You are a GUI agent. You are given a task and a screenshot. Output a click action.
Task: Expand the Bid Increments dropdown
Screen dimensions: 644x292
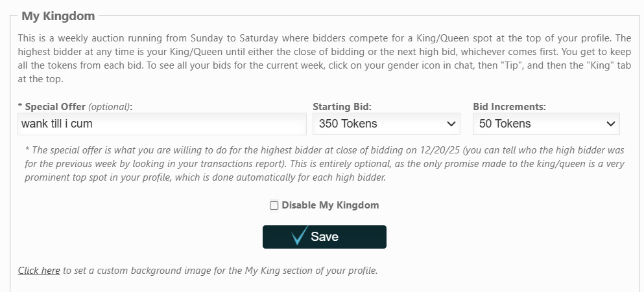(x=545, y=124)
